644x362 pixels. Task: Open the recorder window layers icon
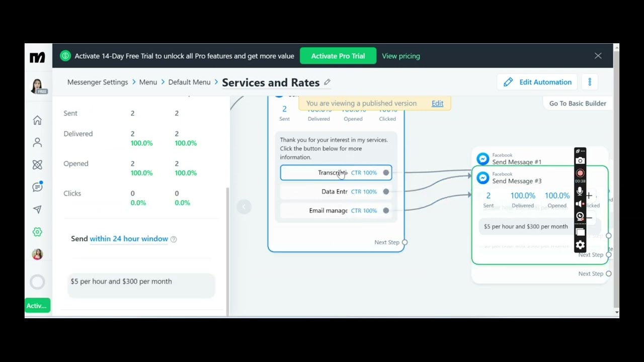coord(580,232)
